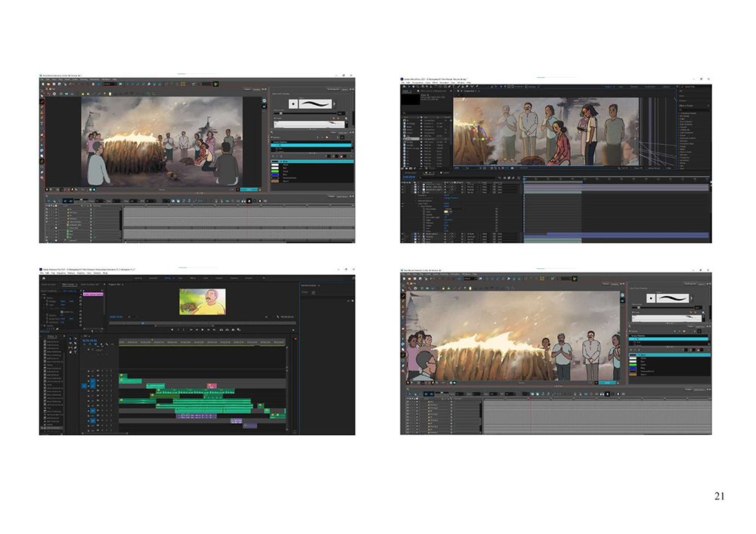Click the Change Renderer link in After Effects
Viewport: 756px width, 534px height.
tap(451, 198)
